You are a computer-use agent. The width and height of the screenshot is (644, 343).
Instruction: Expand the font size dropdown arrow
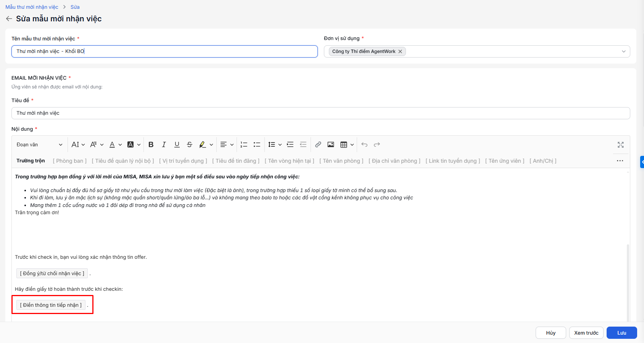coord(83,145)
